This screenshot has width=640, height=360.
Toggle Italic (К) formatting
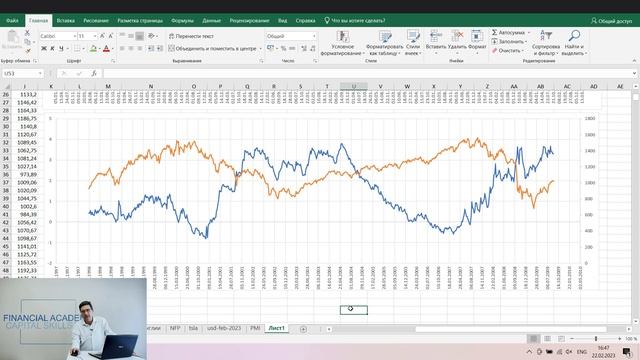(52, 49)
